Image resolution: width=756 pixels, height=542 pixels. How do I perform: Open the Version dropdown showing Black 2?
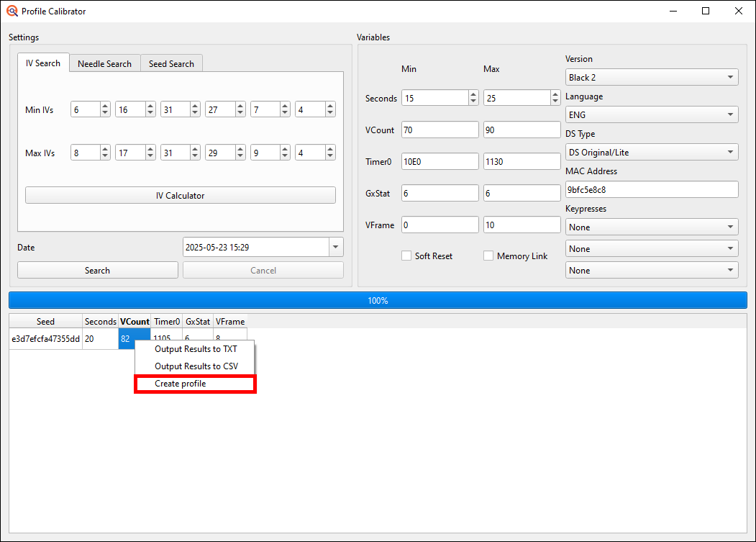point(652,77)
